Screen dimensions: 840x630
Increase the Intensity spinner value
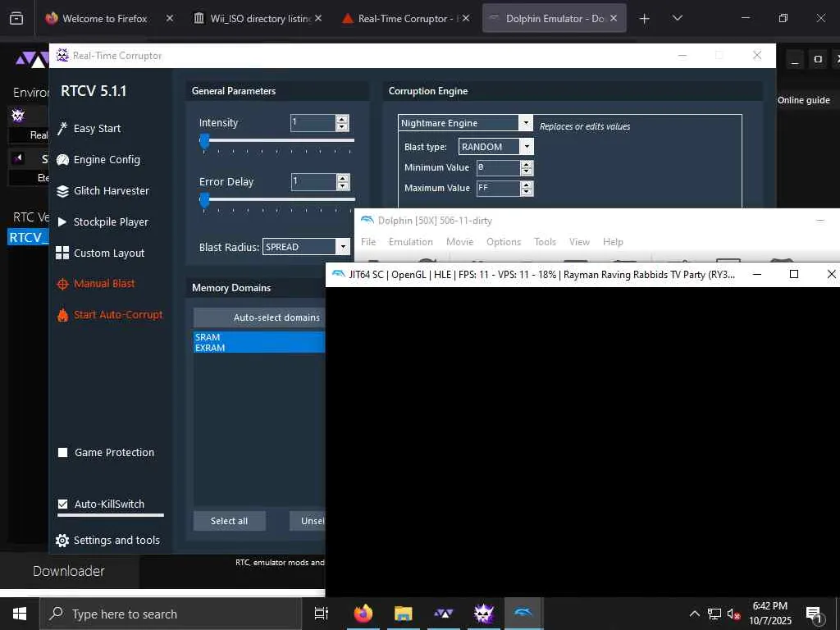342,119
